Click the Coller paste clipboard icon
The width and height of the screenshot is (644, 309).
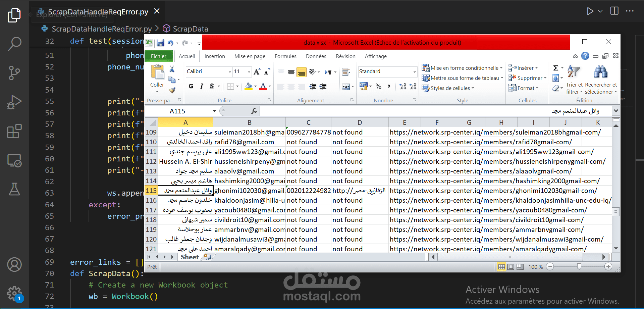pyautogui.click(x=157, y=72)
